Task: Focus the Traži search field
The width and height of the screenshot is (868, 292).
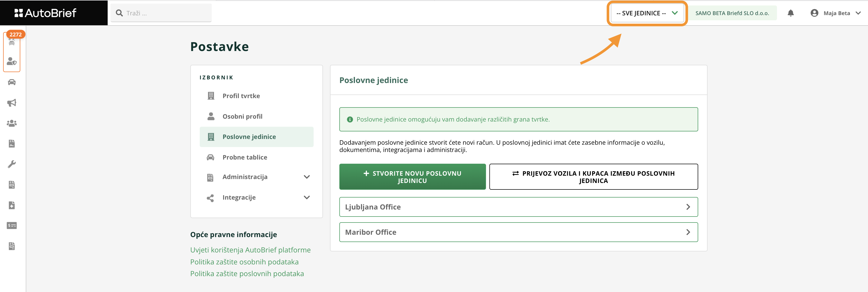Action: (161, 13)
